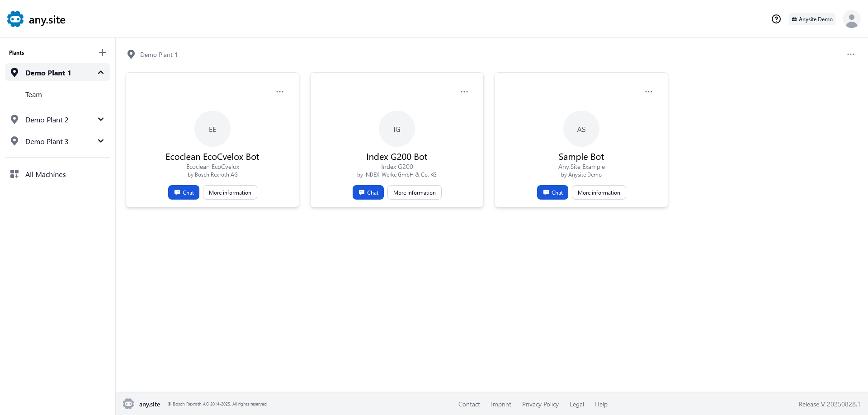868x415 pixels.
Task: Open the user profile avatar
Action: click(x=851, y=19)
